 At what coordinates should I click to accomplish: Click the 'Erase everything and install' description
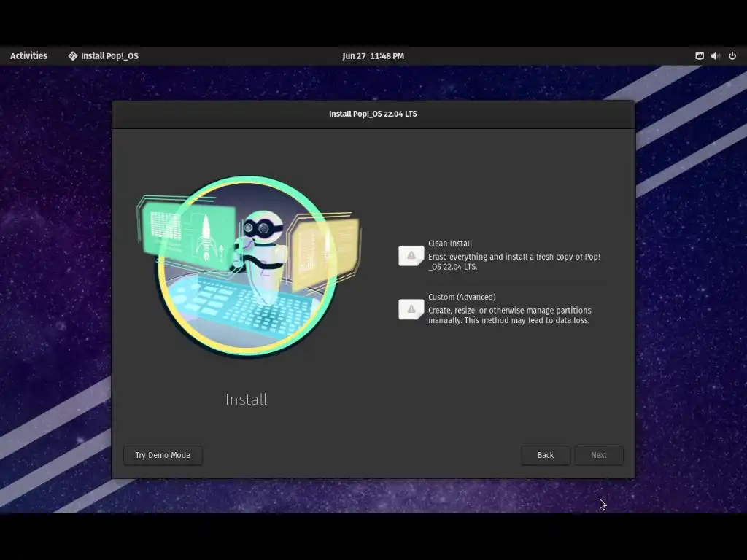[x=514, y=262]
